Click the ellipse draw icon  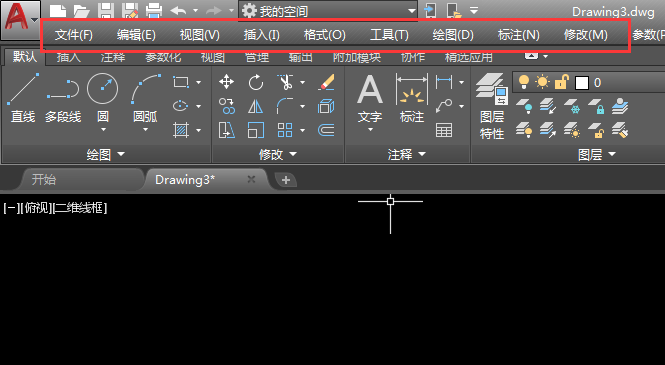[181, 106]
